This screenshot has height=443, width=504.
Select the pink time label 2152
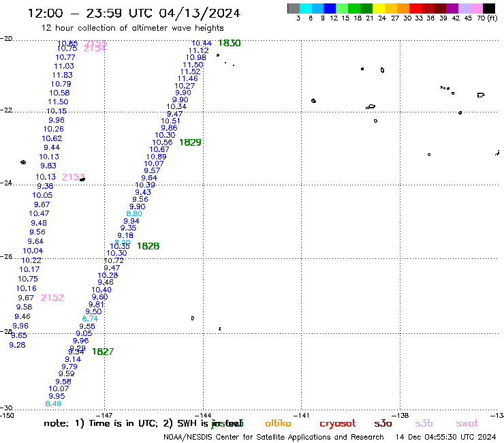(x=52, y=298)
